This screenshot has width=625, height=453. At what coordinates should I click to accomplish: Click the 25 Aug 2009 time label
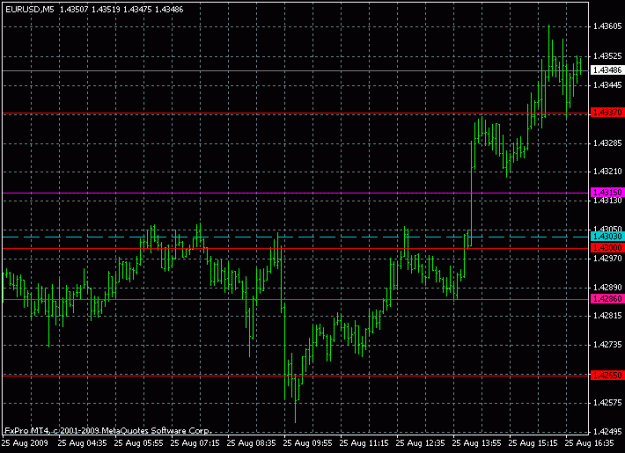pyautogui.click(x=25, y=443)
